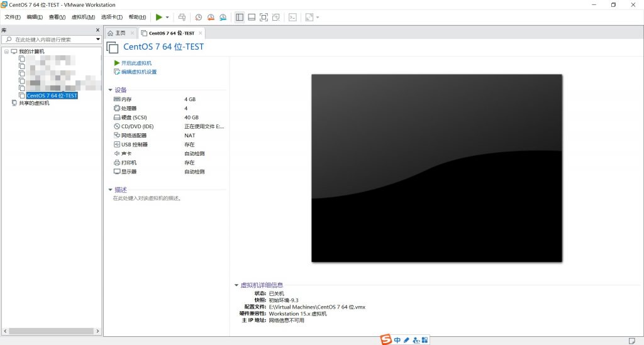This screenshot has height=345, width=644.
Task: Open 内存 device settings
Action: click(x=126, y=99)
